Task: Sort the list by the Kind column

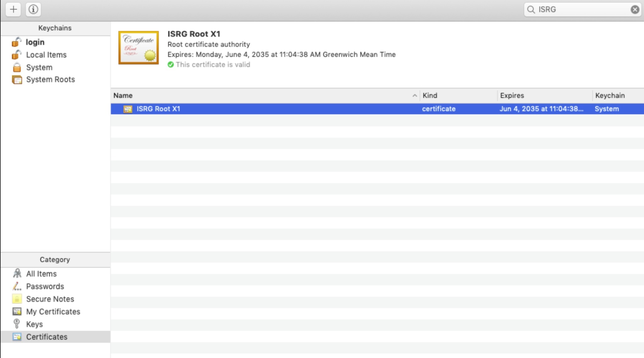Action: (458, 95)
